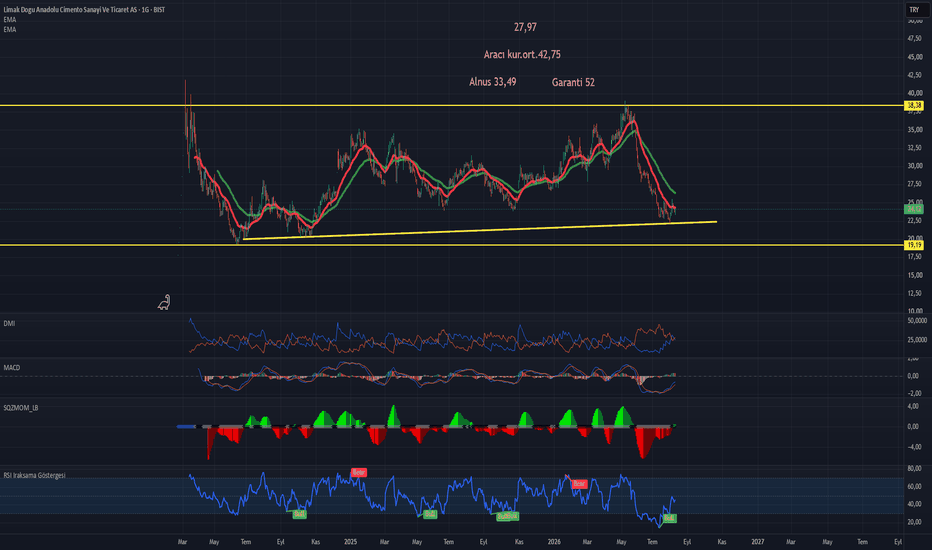Click 15,00 on the price scale
Image resolution: width=932 pixels, height=550 pixels.
(914, 275)
